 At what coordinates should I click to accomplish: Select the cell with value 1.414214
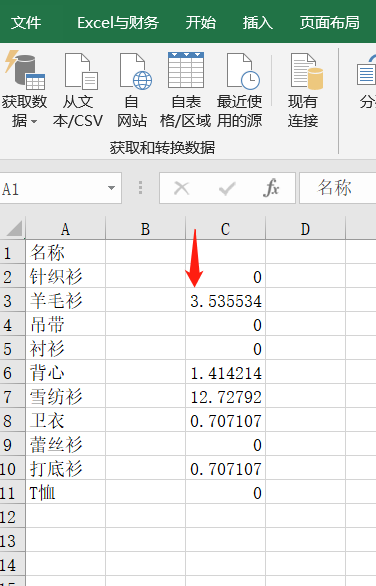[x=225, y=372]
